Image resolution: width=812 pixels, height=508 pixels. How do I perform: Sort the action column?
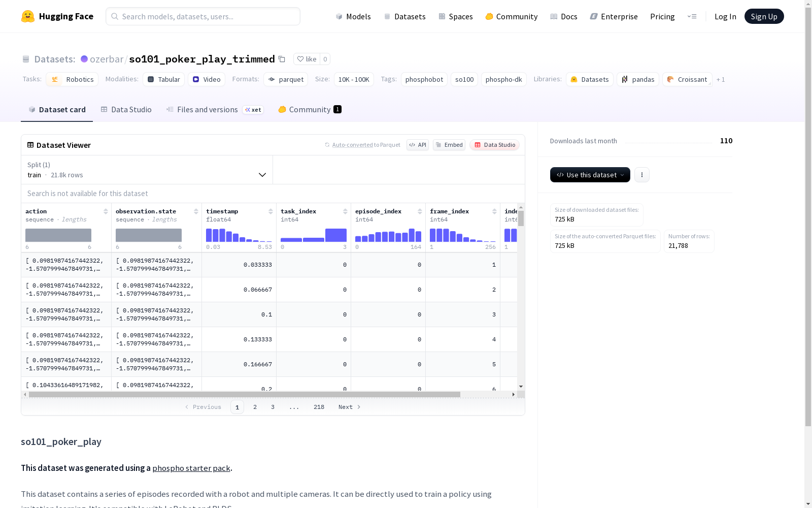pos(106,211)
